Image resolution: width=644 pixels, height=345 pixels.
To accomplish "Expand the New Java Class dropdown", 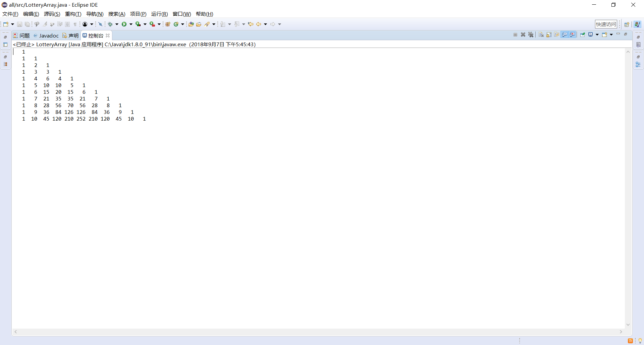I will (x=182, y=24).
